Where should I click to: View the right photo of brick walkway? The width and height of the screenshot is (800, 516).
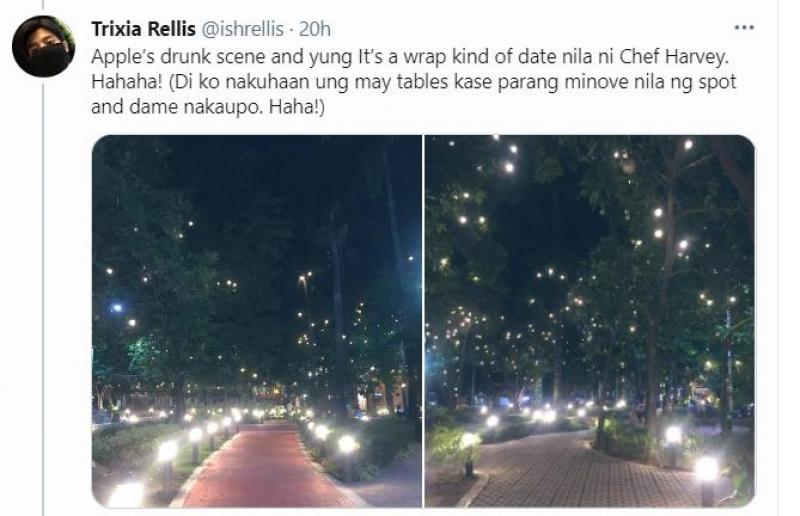(590, 321)
